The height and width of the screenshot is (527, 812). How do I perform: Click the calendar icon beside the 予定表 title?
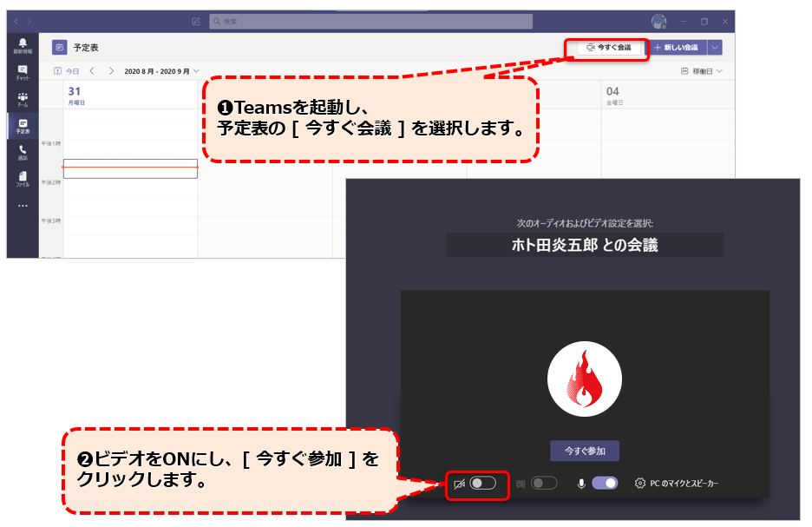(x=60, y=48)
